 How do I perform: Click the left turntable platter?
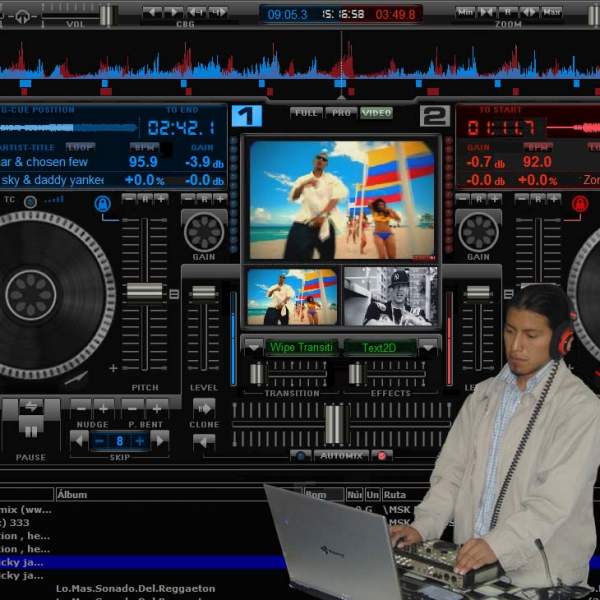(x=31, y=295)
